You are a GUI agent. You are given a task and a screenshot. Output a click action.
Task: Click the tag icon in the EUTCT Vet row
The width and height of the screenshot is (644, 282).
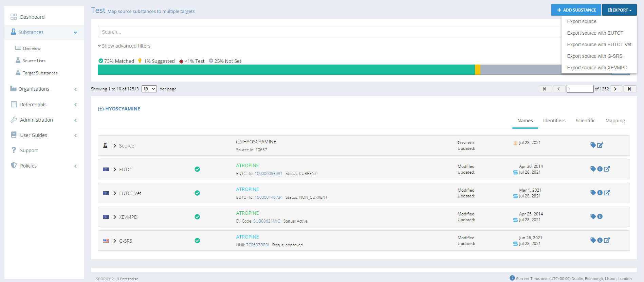click(x=593, y=193)
